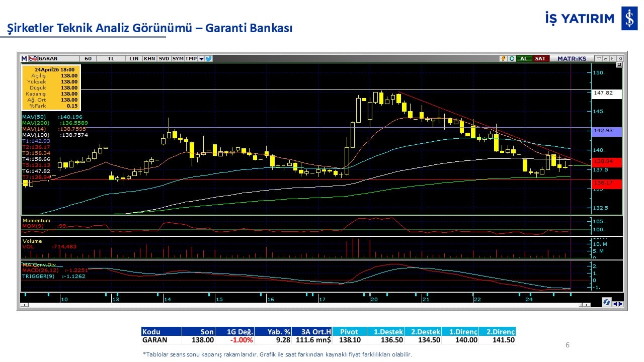The height and width of the screenshot is (362, 644).
Task: Select the TMP toolbar item
Action: click(191, 58)
